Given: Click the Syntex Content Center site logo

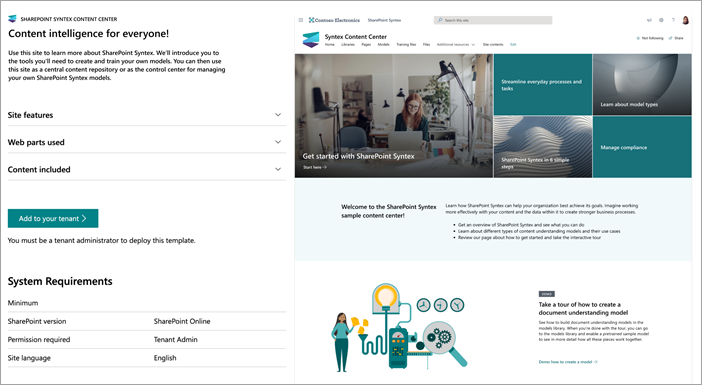Looking at the screenshot, I should point(311,40).
